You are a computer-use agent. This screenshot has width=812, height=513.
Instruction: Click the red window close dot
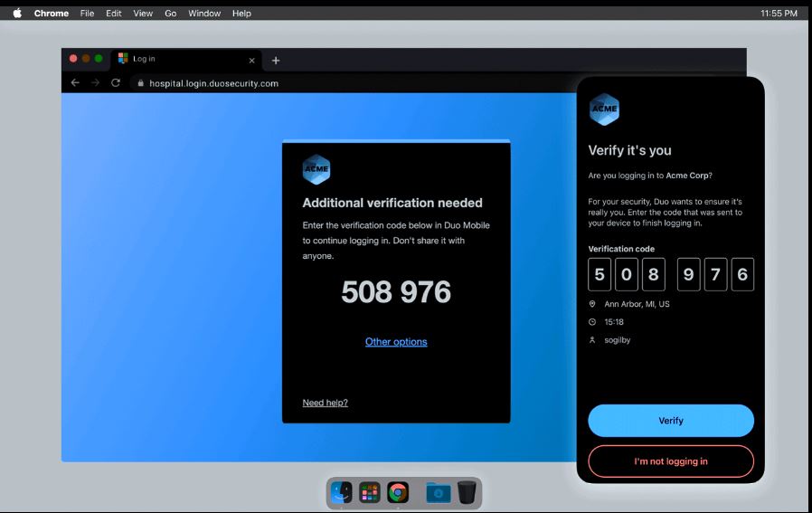[73, 59]
